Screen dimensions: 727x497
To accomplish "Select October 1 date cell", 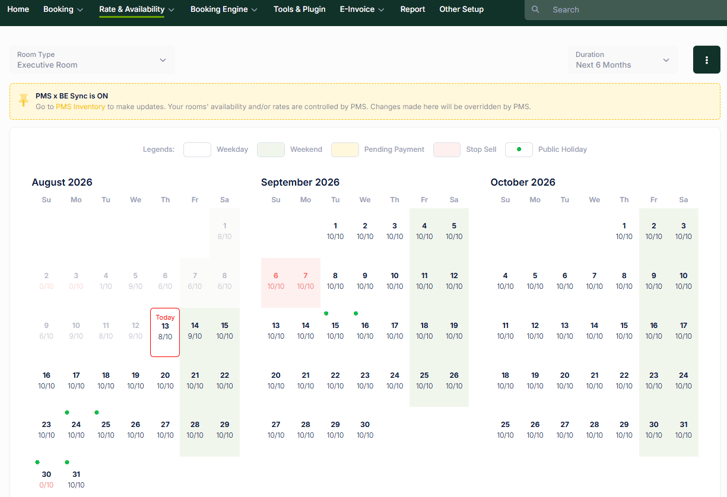I will (624, 233).
